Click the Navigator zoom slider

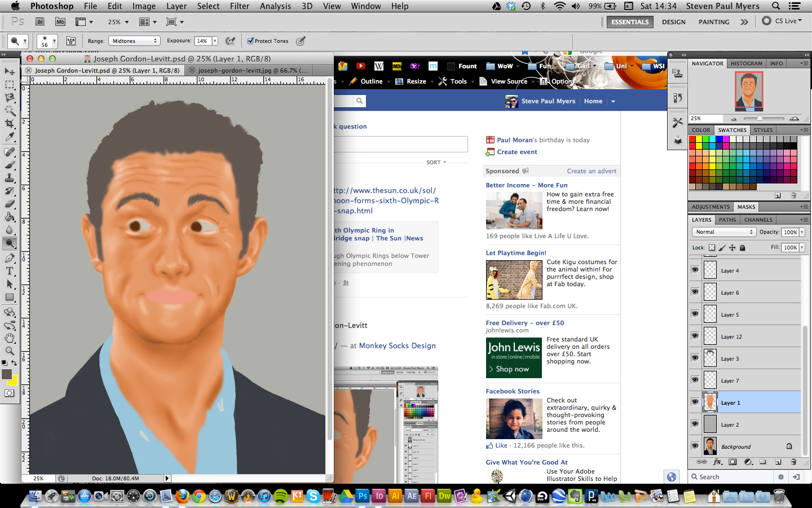pyautogui.click(x=764, y=119)
